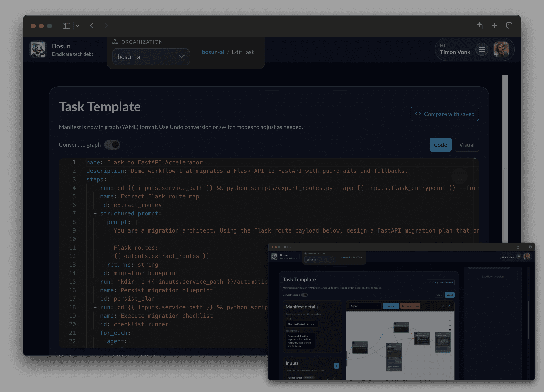Screen dimensions: 544x392
Task: Toggle Convert to graph switch in the small window
Action: pos(304,295)
